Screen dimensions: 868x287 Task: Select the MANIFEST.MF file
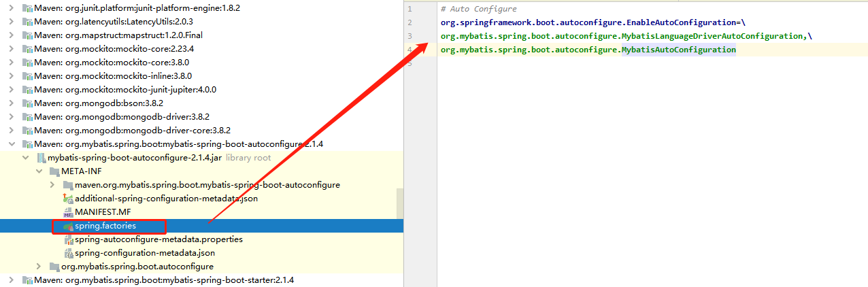tap(201, 212)
